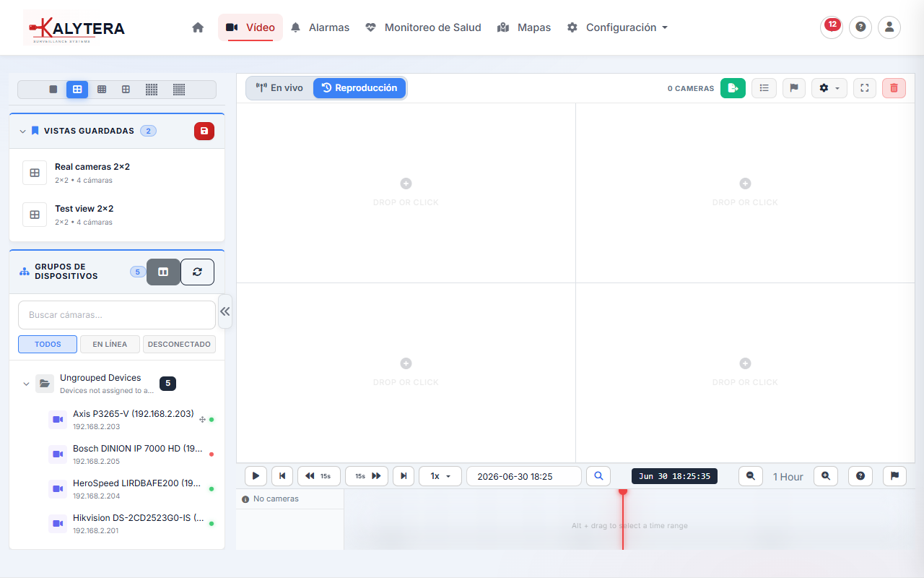Image resolution: width=924 pixels, height=578 pixels.
Task: Switch to En vivo live mode
Action: tap(280, 88)
